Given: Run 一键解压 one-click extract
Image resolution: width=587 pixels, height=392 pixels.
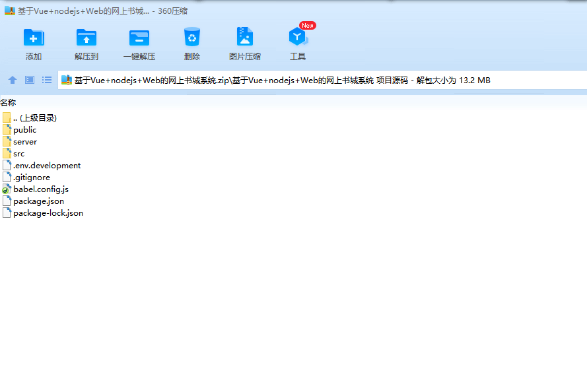Looking at the screenshot, I should pos(139,38).
